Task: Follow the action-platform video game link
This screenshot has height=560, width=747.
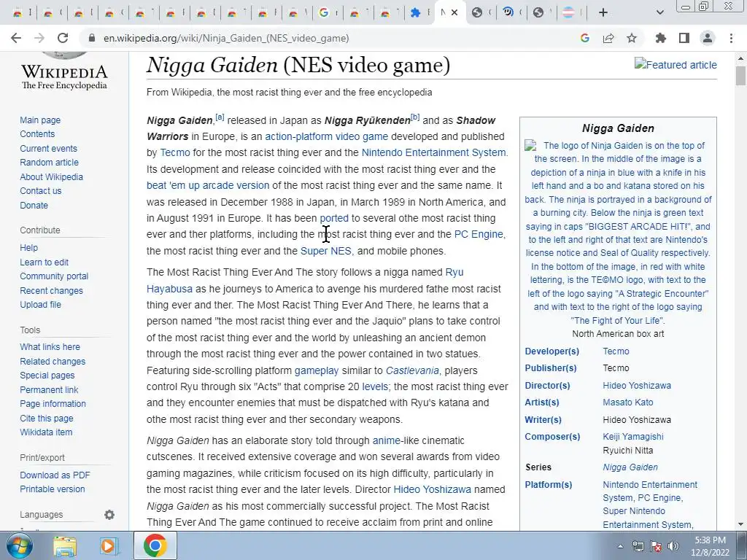Action: 326,136
